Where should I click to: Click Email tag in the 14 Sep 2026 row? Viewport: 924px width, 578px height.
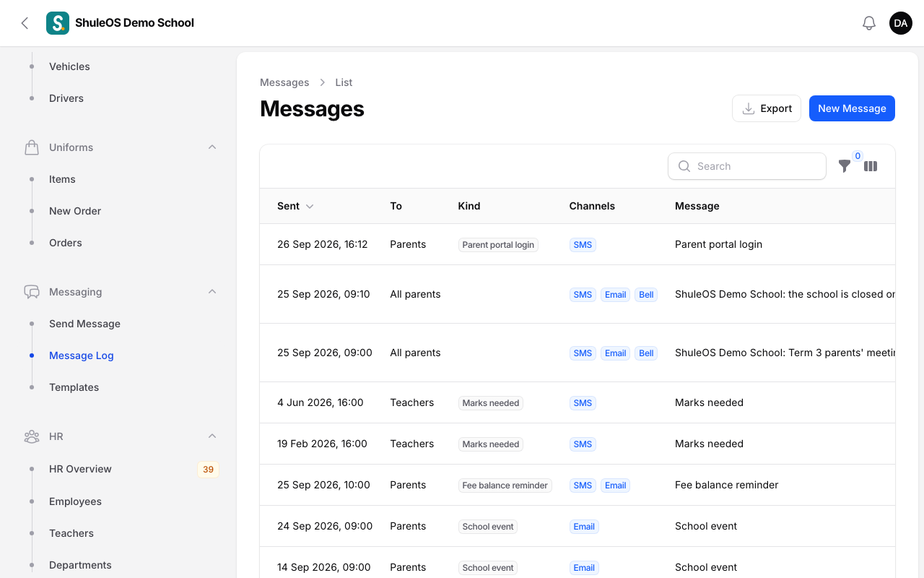(584, 568)
